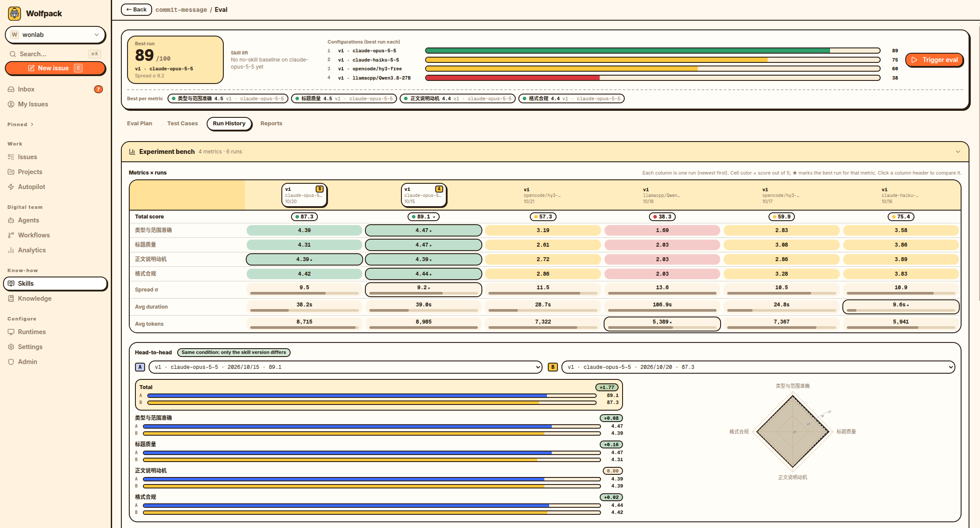Click the Experiment bench chart icon

pos(132,152)
